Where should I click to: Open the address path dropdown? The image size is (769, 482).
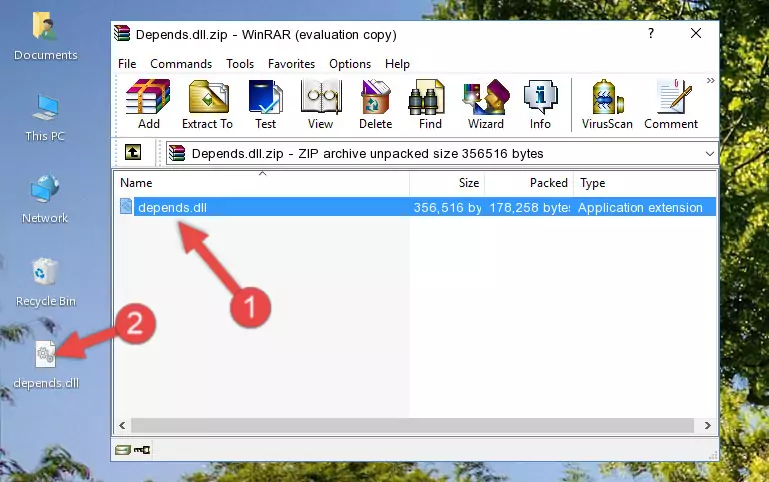[709, 153]
